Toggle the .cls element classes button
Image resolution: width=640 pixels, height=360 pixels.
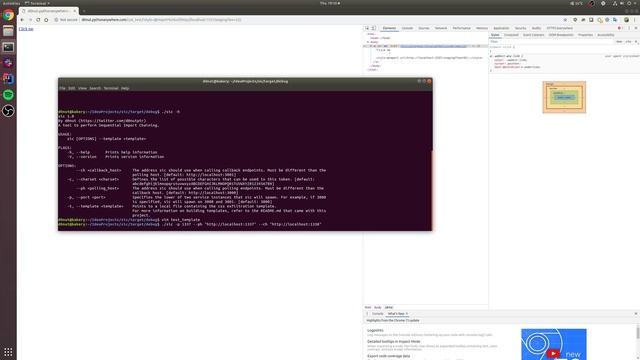pyautogui.click(x=628, y=42)
